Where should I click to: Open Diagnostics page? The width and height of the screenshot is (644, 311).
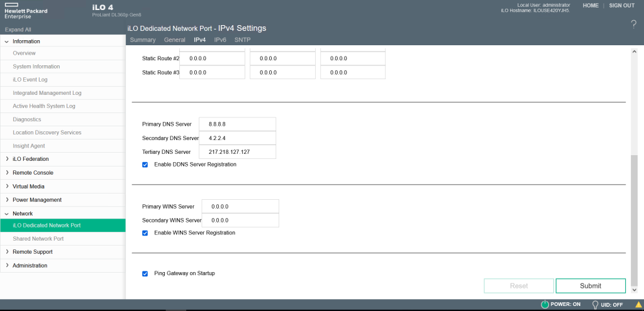[63, 119]
